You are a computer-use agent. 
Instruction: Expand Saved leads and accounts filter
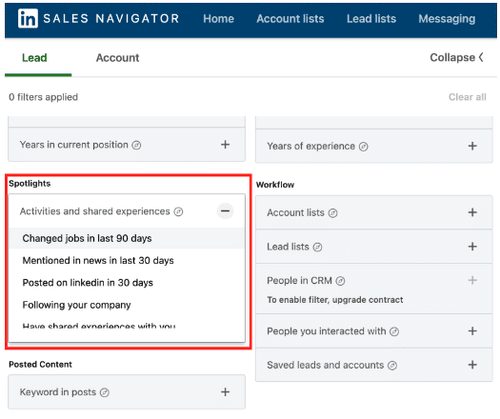[472, 365]
